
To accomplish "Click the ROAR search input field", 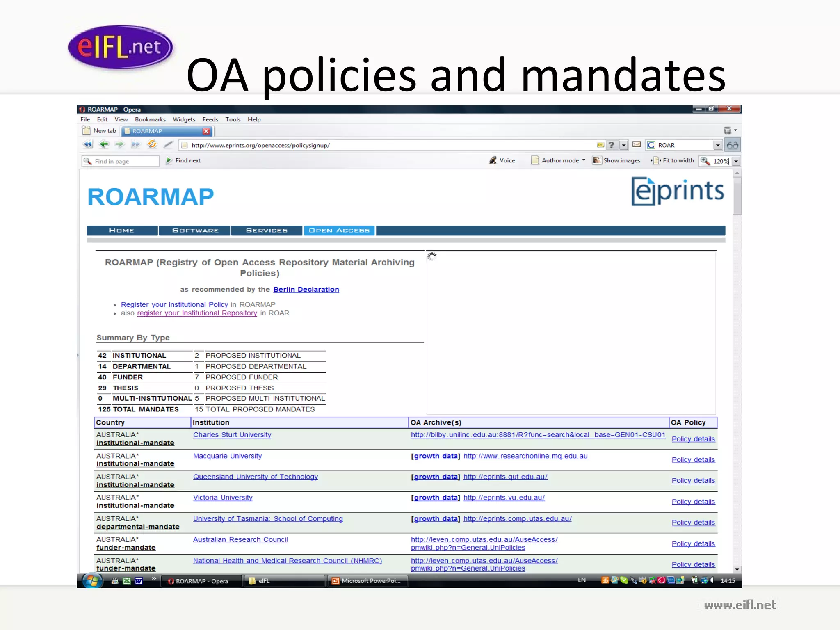I will tap(685, 145).
